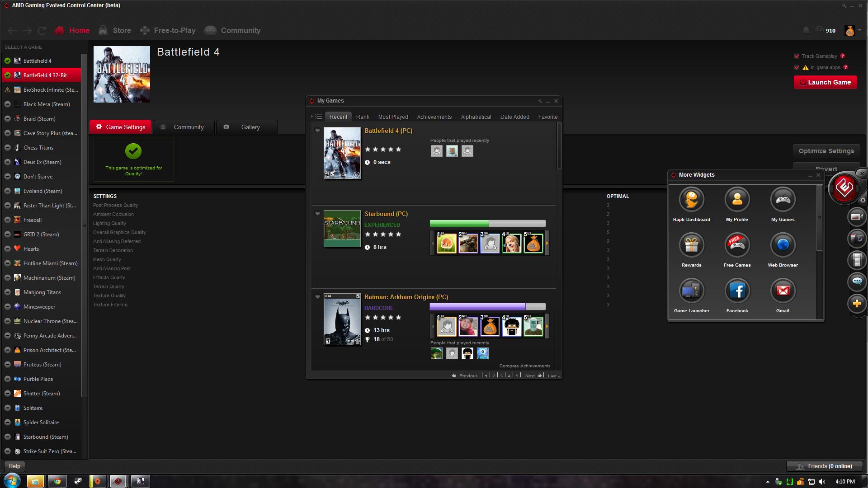Open the Rewards widget icon

point(691,245)
